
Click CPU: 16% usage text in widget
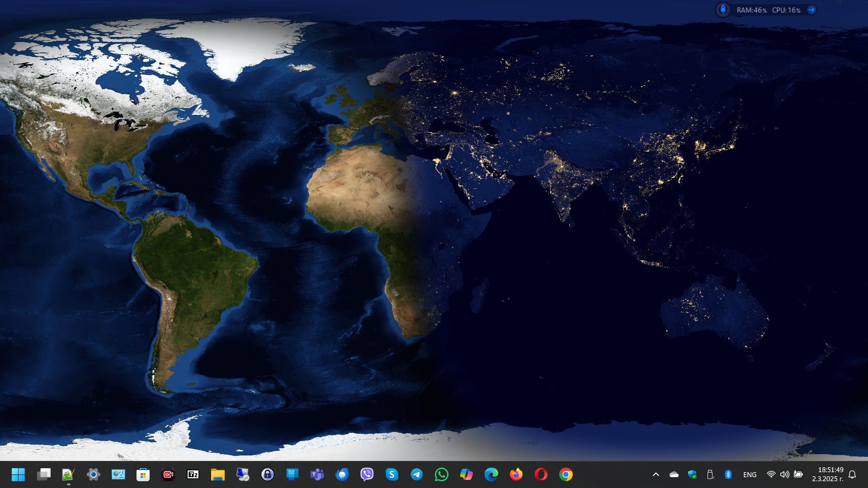(786, 10)
